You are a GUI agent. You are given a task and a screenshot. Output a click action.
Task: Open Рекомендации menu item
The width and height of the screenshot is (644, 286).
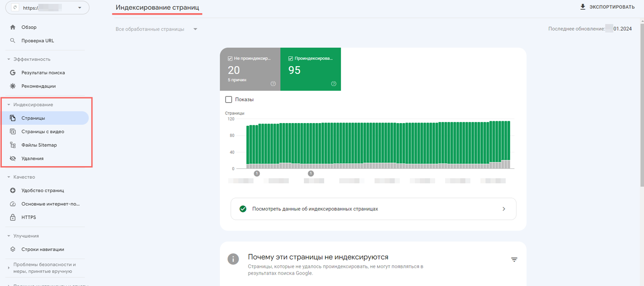39,86
